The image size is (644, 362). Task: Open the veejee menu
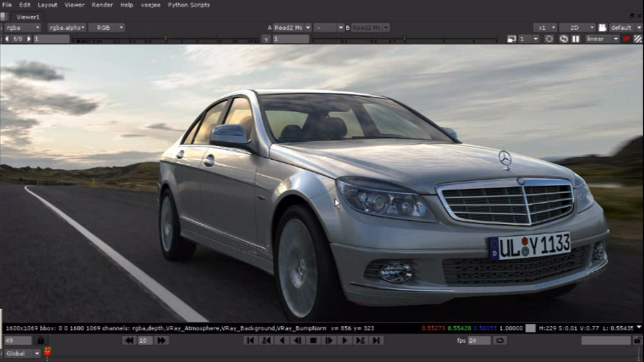pyautogui.click(x=151, y=5)
